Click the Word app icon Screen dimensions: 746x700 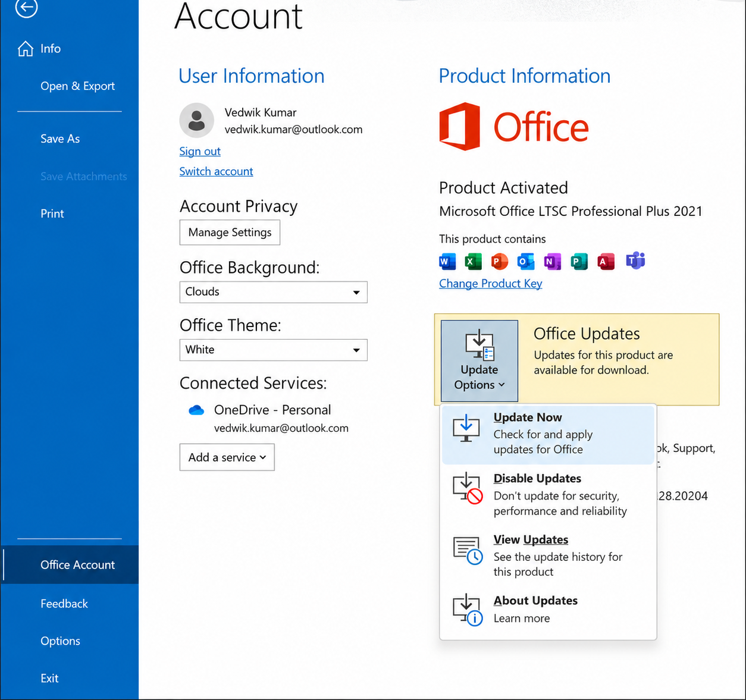click(447, 261)
